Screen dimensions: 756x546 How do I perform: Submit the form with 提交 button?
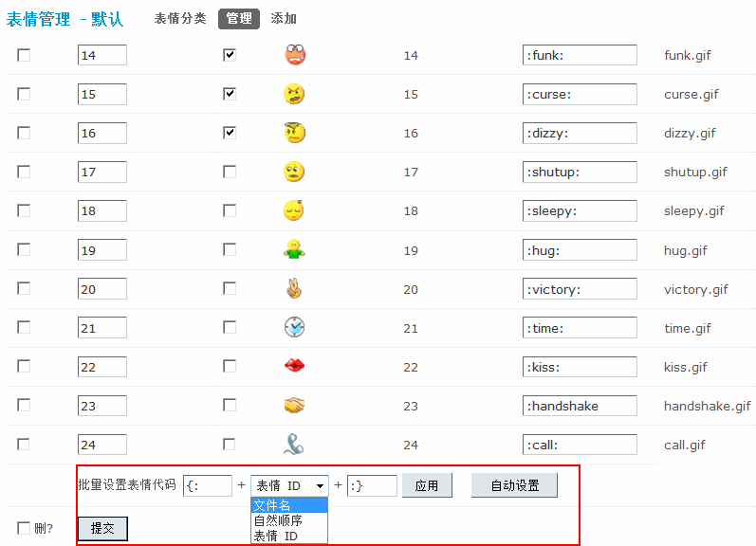pyautogui.click(x=102, y=529)
